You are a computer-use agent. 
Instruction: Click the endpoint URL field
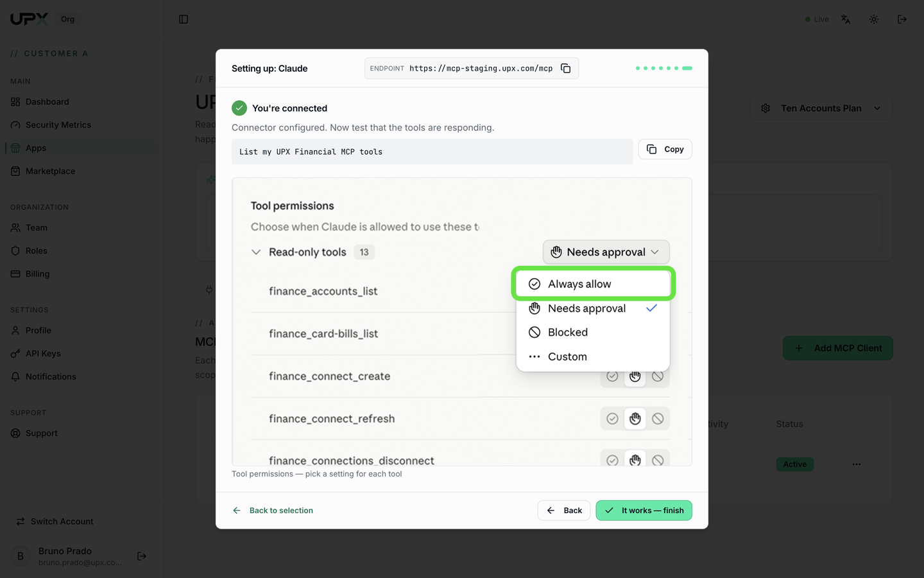point(472,68)
